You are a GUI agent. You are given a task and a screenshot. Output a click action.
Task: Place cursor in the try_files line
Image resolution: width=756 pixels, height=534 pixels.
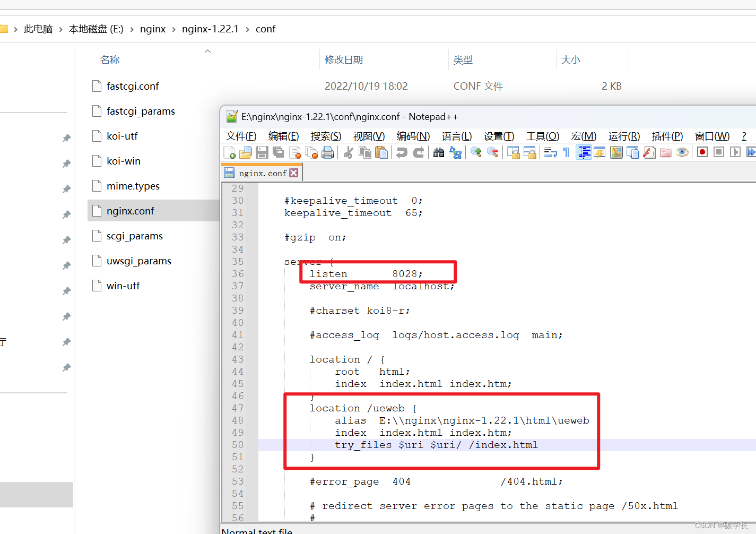[436, 445]
